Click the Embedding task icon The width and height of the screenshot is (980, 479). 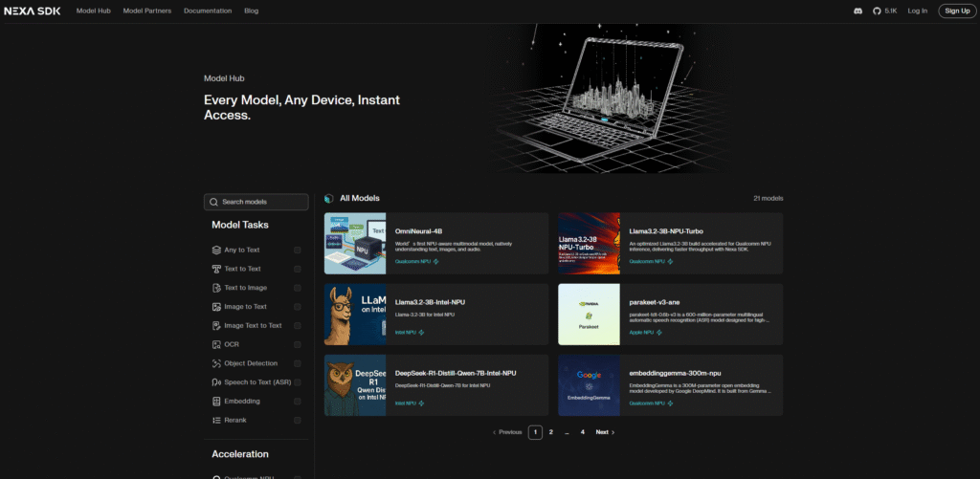(216, 402)
